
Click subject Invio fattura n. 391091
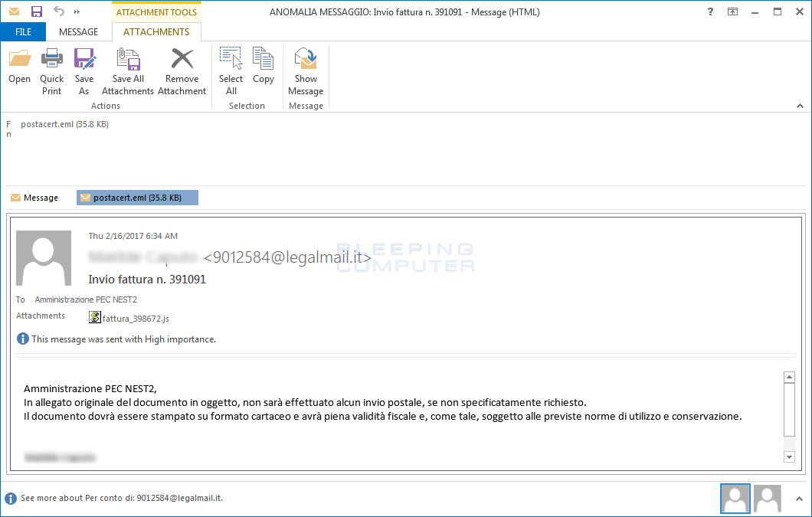pyautogui.click(x=147, y=280)
